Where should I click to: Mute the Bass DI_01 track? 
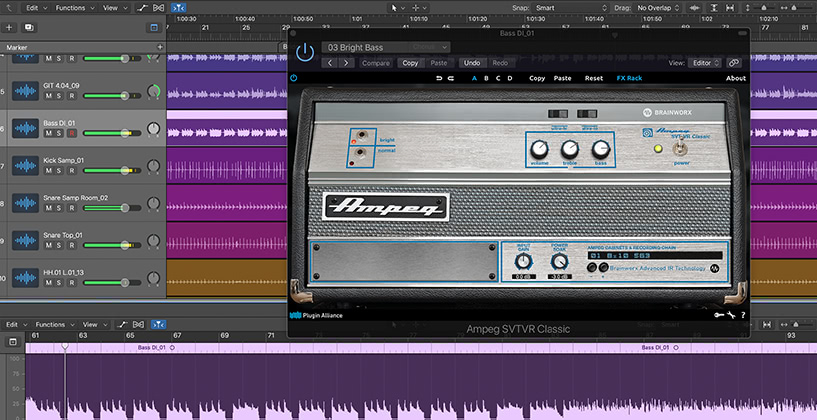[48, 133]
